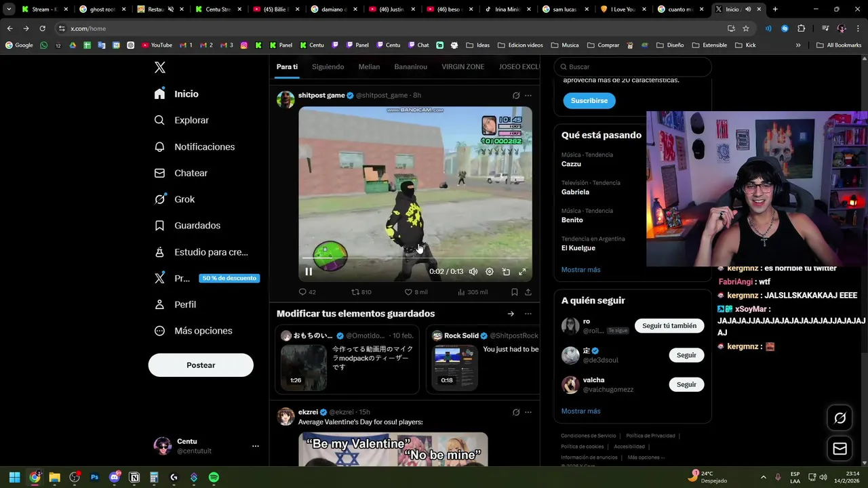The height and width of the screenshot is (488, 868).
Task: Open Photoshop from taskbar
Action: point(94,477)
